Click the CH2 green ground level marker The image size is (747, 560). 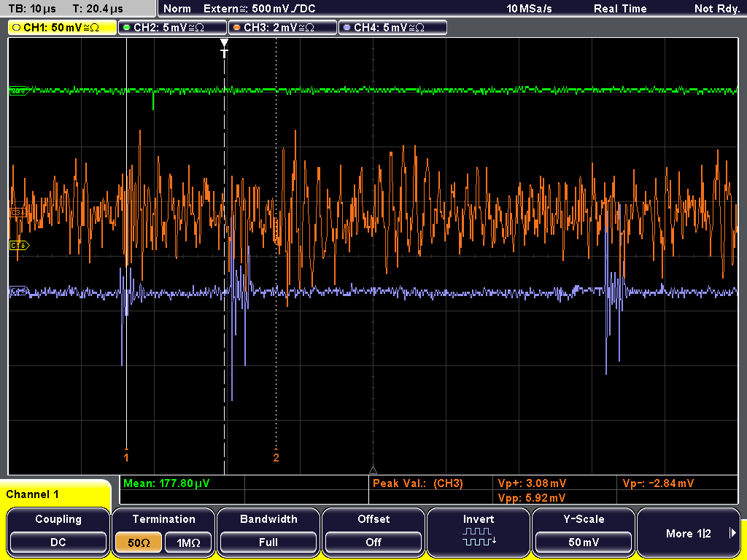click(19, 90)
